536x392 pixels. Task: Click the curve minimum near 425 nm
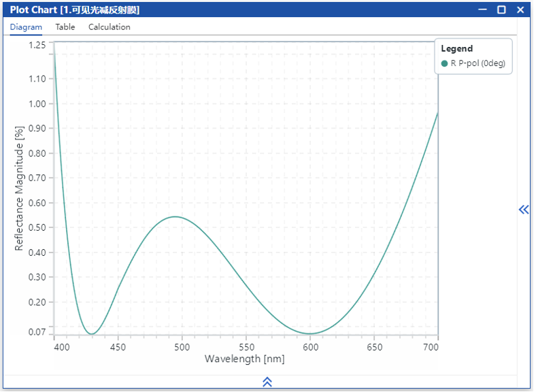click(92, 334)
